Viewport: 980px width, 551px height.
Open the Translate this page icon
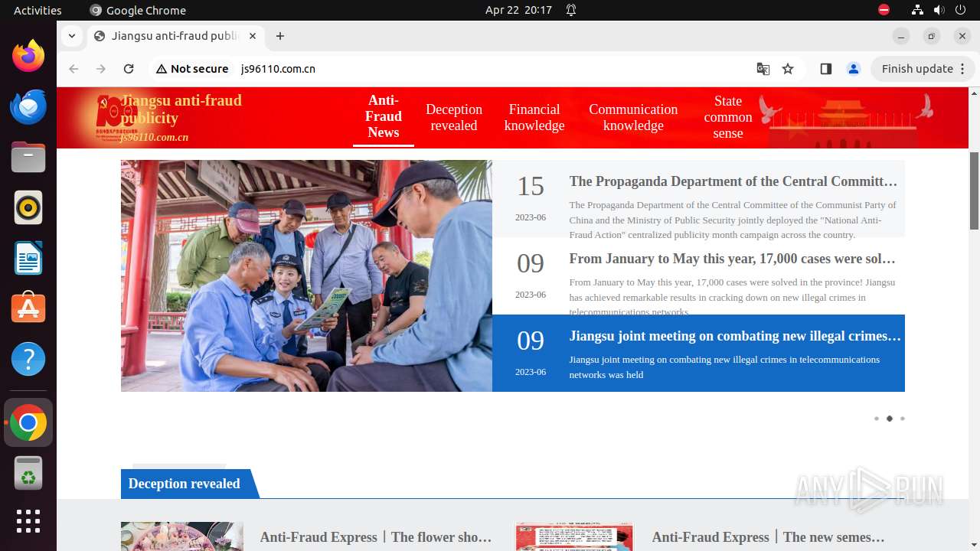tap(763, 69)
